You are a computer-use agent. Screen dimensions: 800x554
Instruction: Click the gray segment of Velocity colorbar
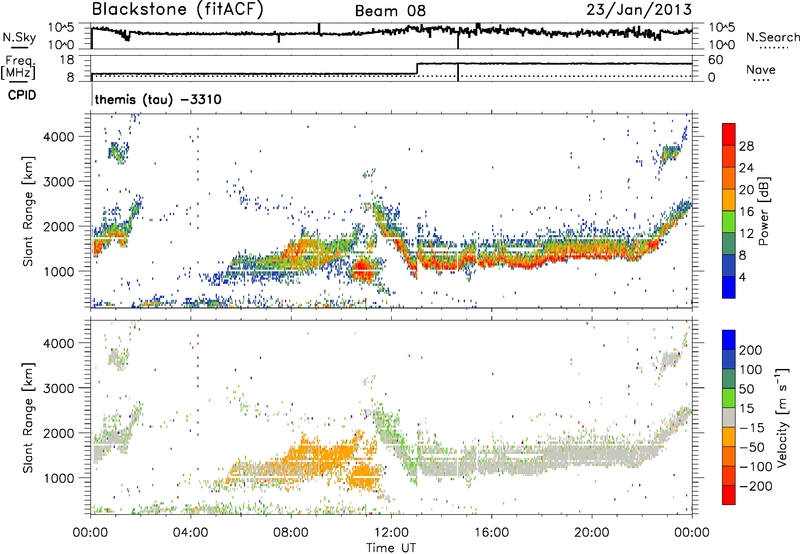729,418
